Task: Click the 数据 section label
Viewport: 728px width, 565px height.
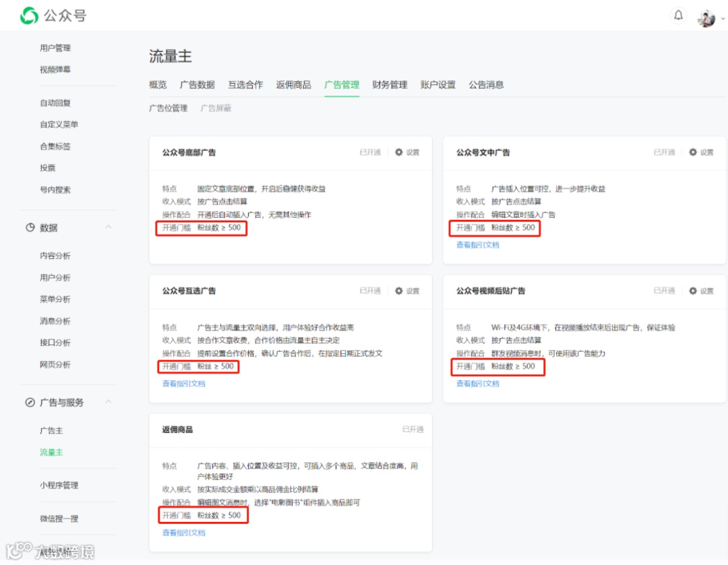Action: click(x=49, y=227)
